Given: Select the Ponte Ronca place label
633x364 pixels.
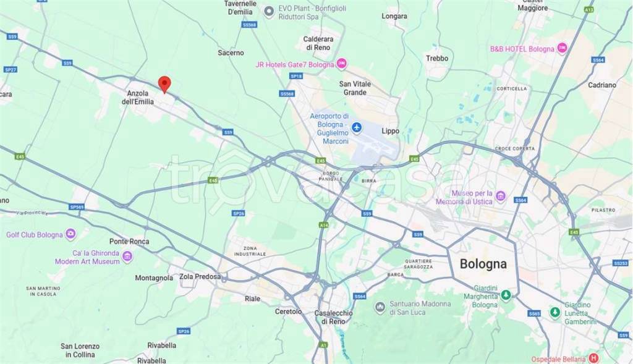Looking at the screenshot, I should [x=129, y=241].
